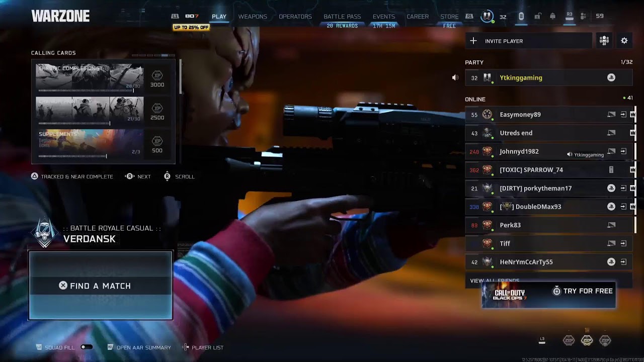
Task: Click join icon on Easymoney89 row
Action: click(623, 115)
